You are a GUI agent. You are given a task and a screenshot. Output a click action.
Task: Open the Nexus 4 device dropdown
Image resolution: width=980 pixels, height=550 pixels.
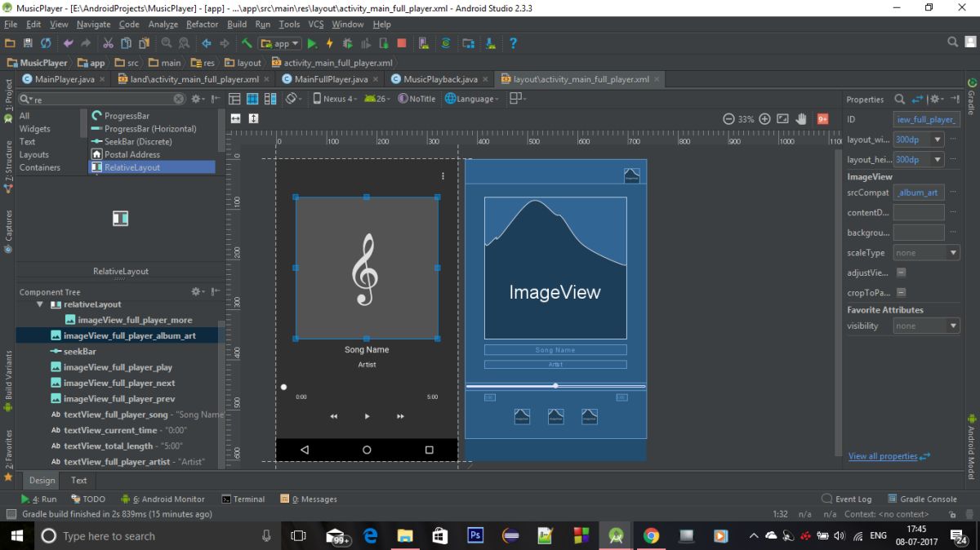pyautogui.click(x=335, y=99)
